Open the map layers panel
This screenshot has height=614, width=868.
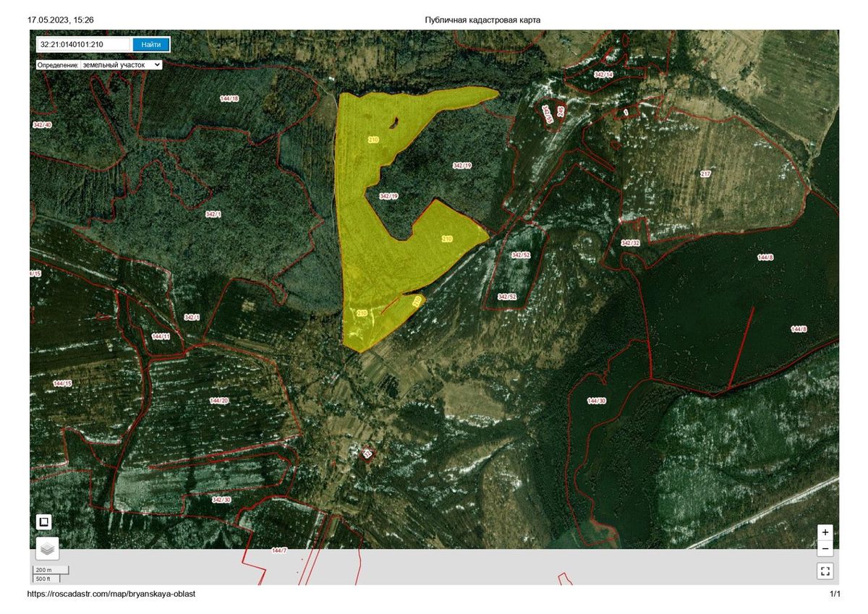48,549
